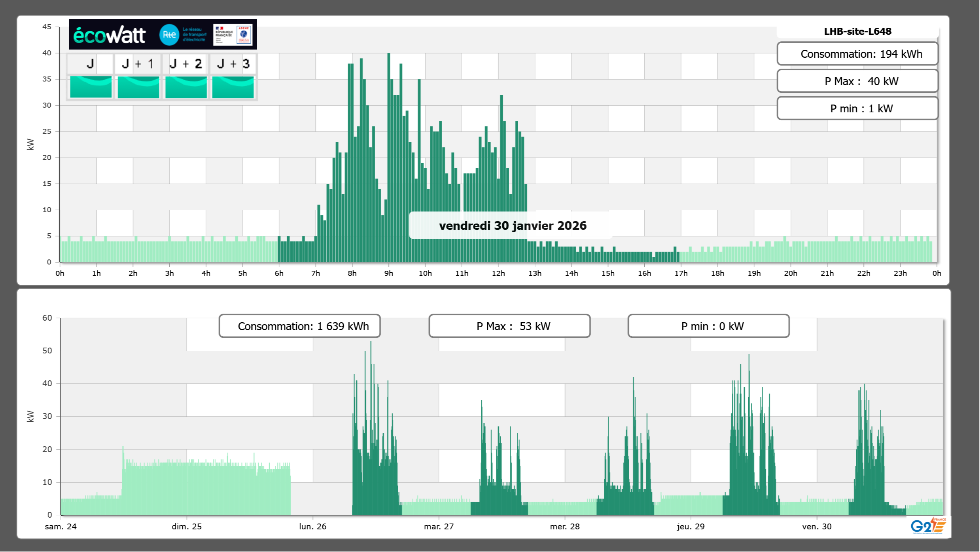
Task: Click the green écoWatt signal under J
Action: point(91,87)
